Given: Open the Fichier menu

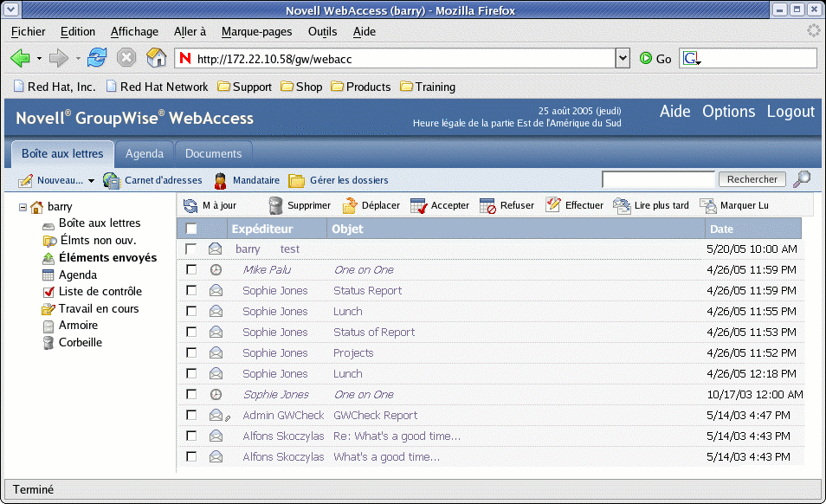Looking at the screenshot, I should point(28,31).
